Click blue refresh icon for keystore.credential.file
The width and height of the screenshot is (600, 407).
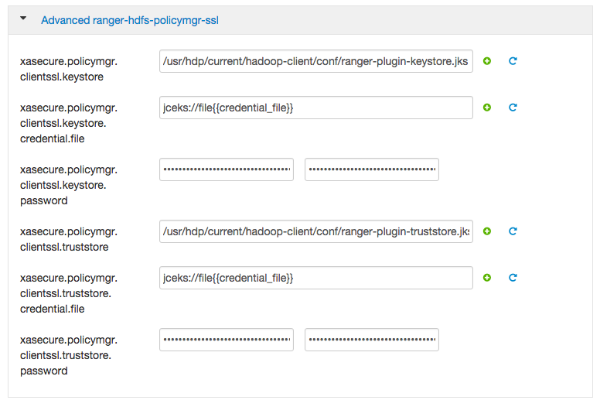pos(512,107)
